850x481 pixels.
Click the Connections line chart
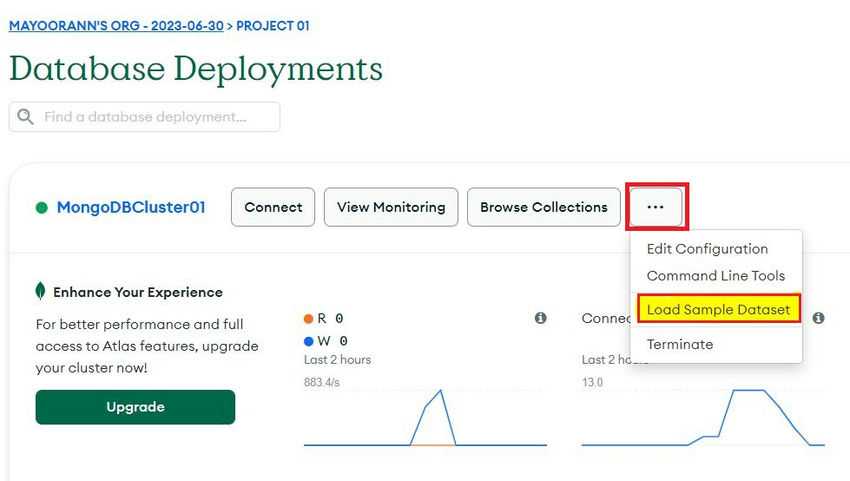[x=703, y=416]
